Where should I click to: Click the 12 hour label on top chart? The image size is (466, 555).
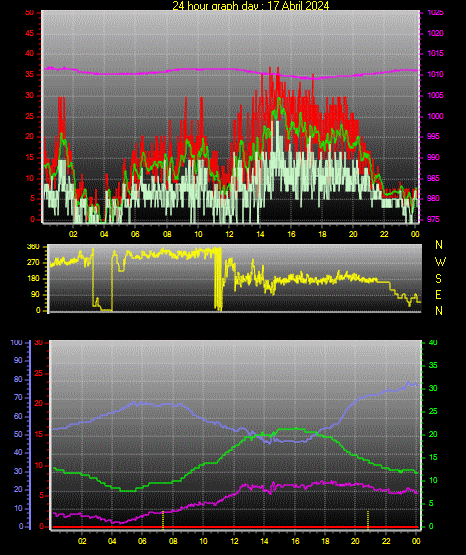(229, 234)
